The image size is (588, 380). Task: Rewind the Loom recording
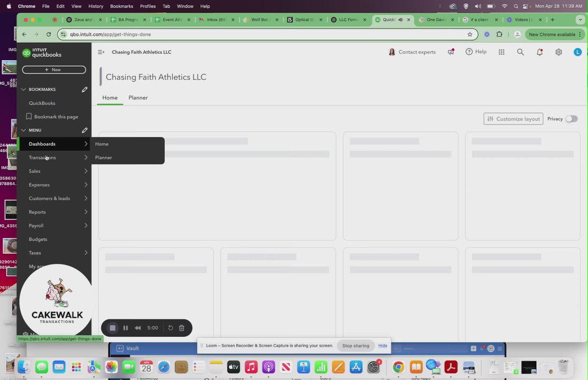click(138, 328)
